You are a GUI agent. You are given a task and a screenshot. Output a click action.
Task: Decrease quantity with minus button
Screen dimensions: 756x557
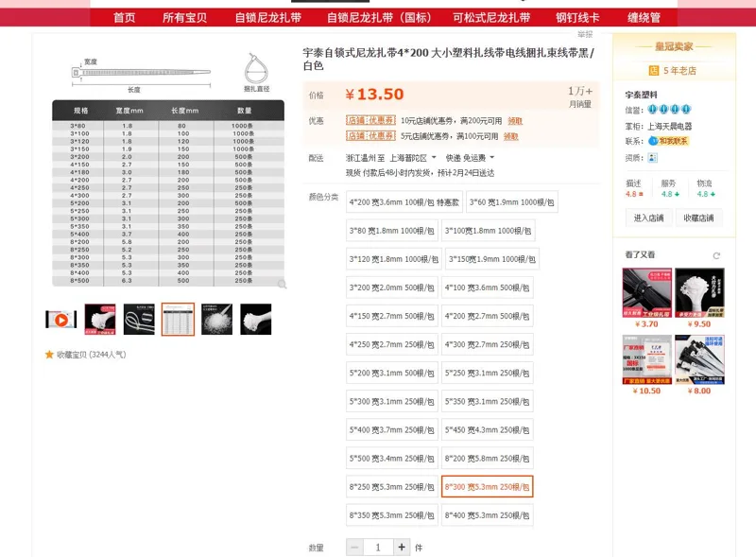point(354,547)
